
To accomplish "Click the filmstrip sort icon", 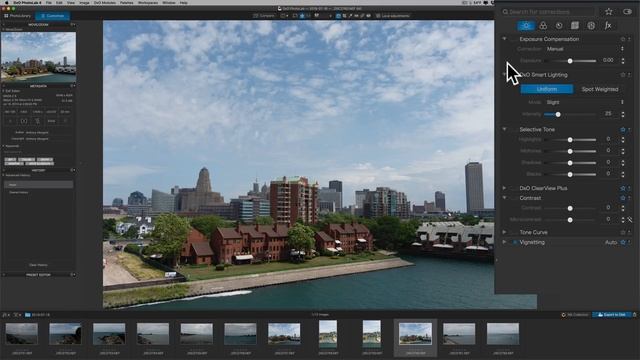I will (5, 315).
